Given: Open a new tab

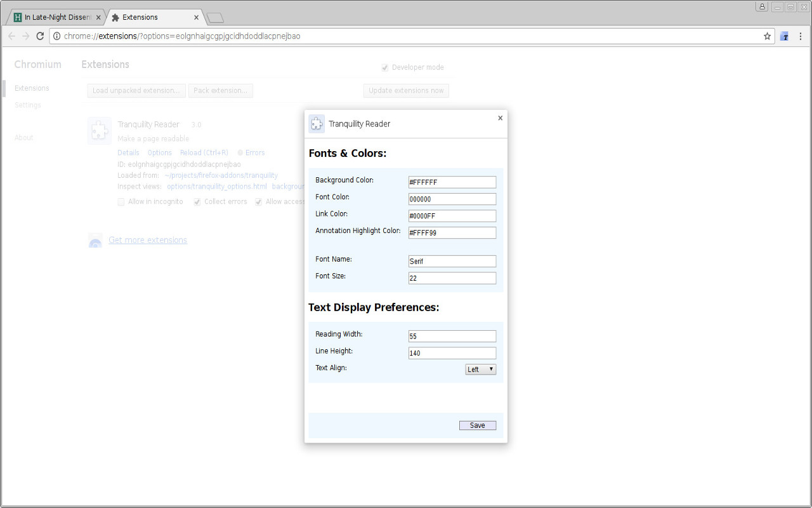Looking at the screenshot, I should pyautogui.click(x=215, y=18).
